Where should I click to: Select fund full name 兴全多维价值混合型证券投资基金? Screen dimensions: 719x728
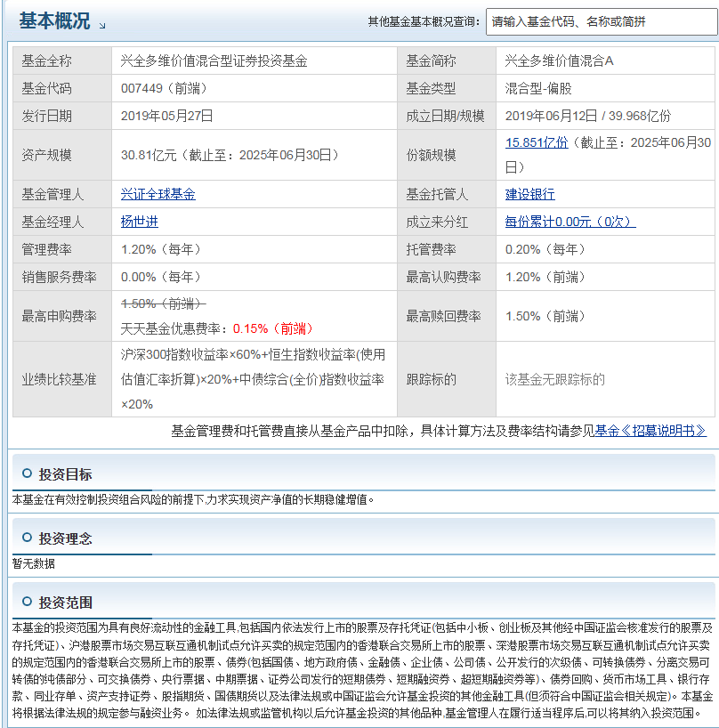[214, 61]
